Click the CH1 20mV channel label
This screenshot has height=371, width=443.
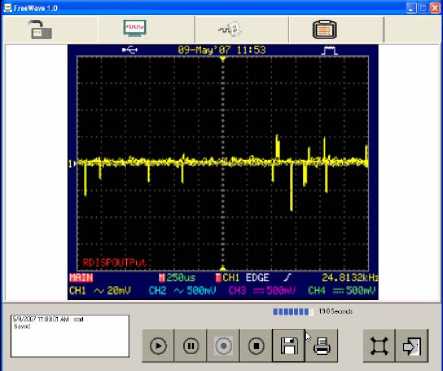pos(100,291)
